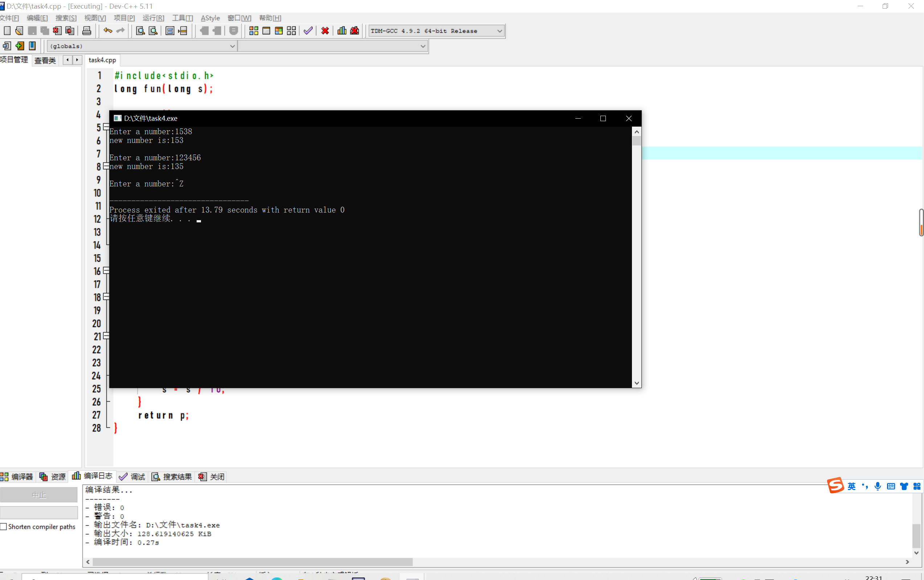This screenshot has height=580, width=924.
Task: Open the (globals) scope dropdown
Action: pos(232,46)
